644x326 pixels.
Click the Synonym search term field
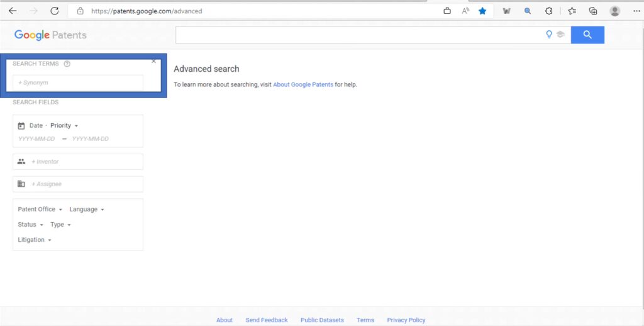pos(78,83)
